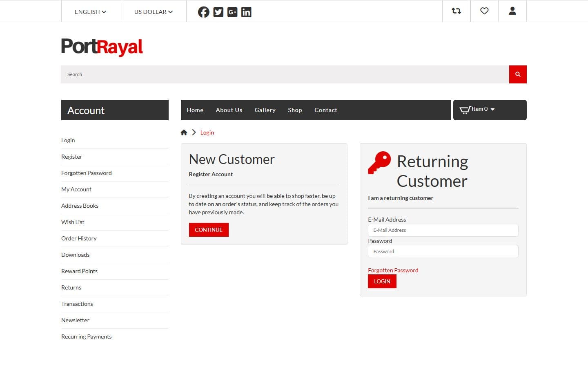Image resolution: width=588 pixels, height=368 pixels.
Task: Focus the Password input field
Action: coord(443,251)
